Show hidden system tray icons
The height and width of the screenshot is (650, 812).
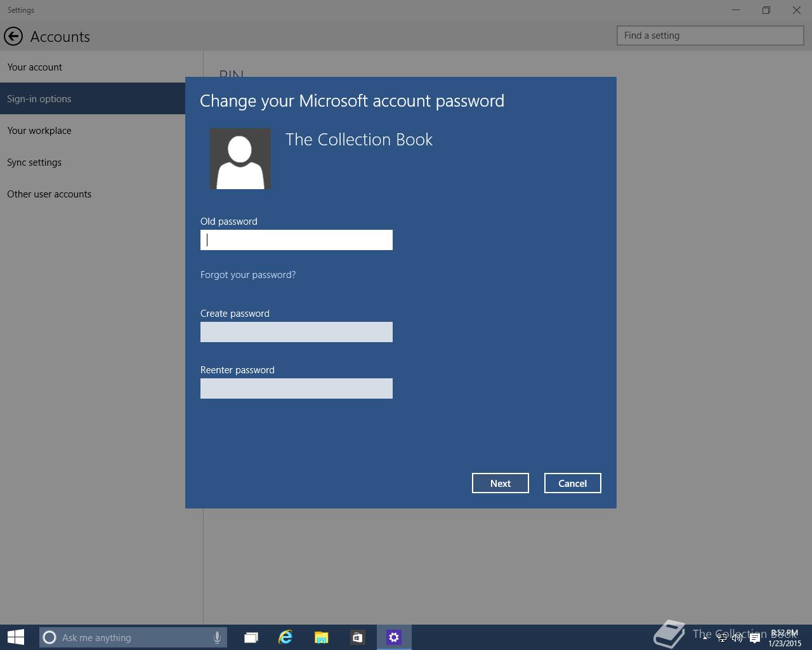(x=705, y=638)
